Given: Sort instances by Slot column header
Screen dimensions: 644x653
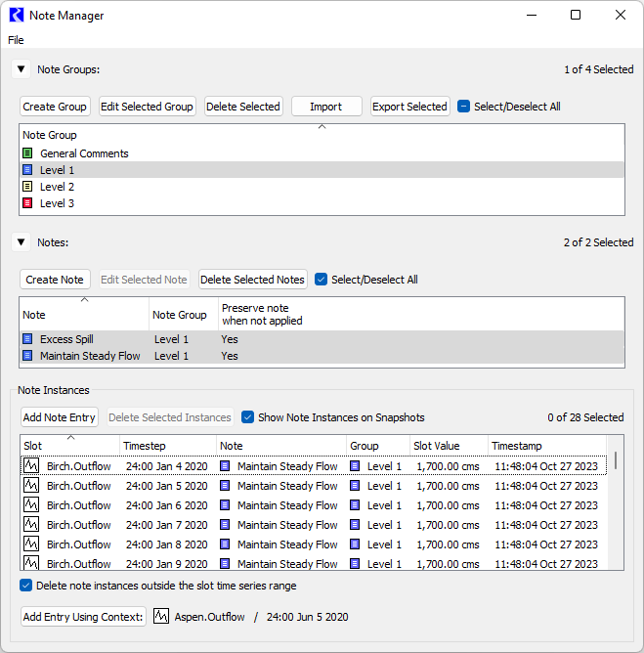Looking at the screenshot, I should point(68,446).
